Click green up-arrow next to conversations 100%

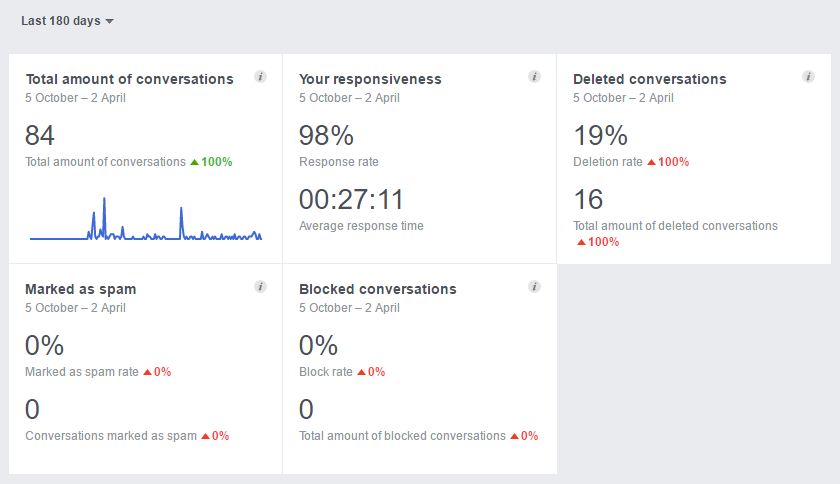pos(194,162)
